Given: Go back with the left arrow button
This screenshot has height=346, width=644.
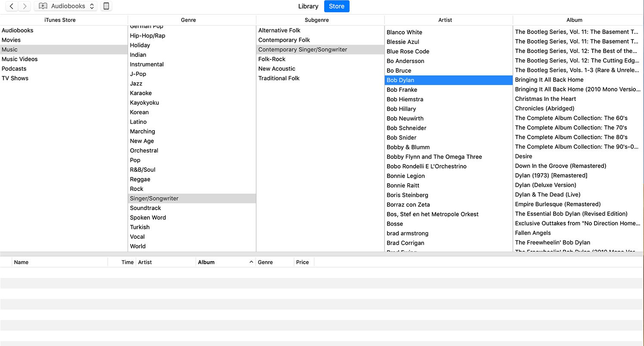Looking at the screenshot, I should pos(12,6).
